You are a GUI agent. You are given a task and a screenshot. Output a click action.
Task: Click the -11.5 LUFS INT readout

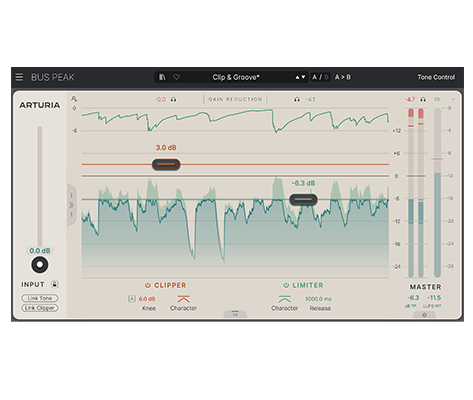point(434,298)
